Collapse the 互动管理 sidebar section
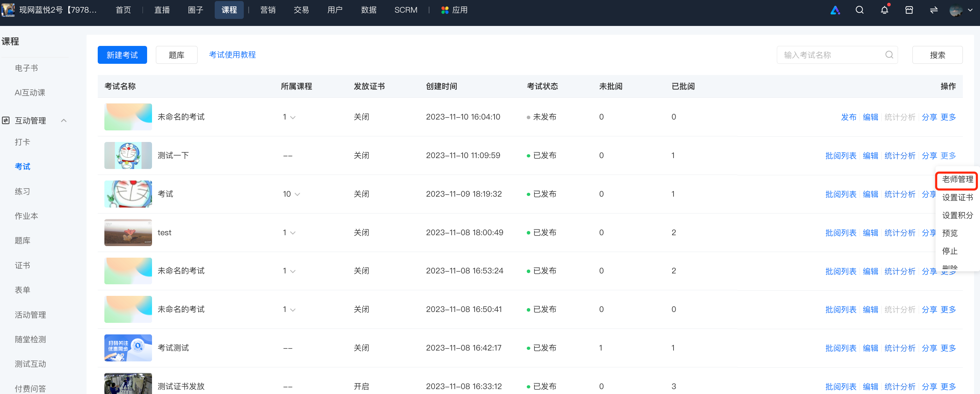 click(x=64, y=121)
